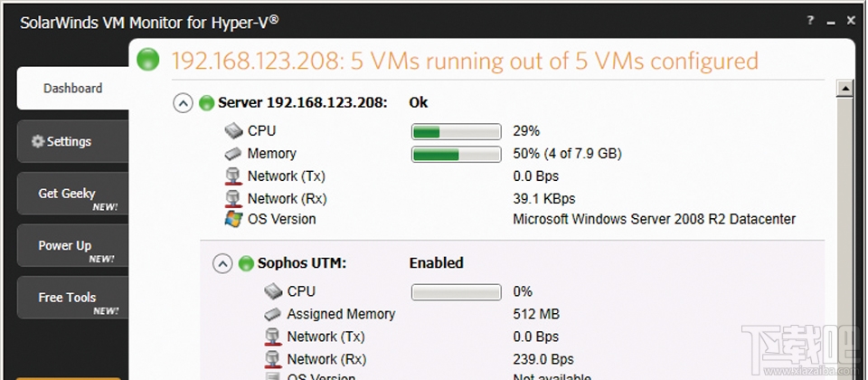Open the Dashboard tab

(x=73, y=89)
